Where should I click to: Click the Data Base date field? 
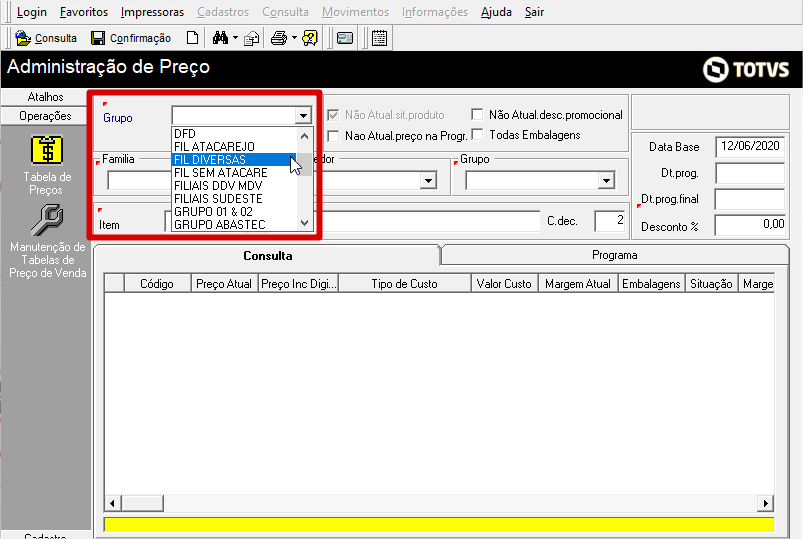[x=750, y=147]
